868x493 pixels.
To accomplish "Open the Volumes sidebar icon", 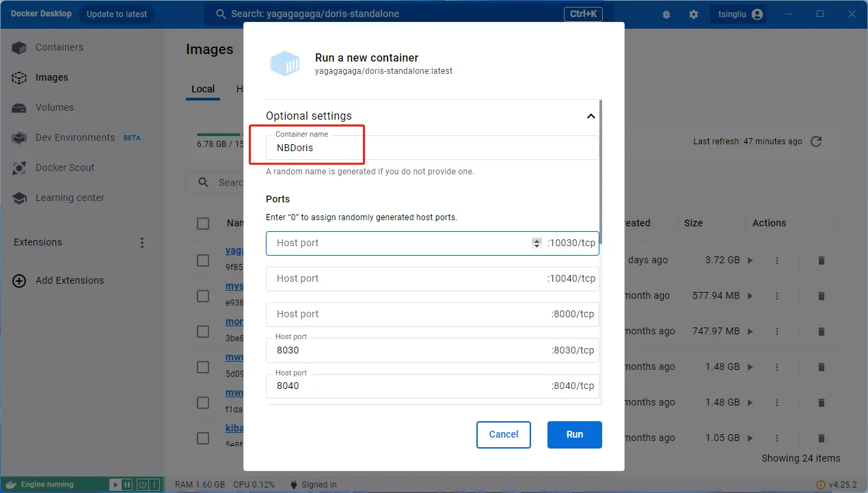I will pyautogui.click(x=19, y=108).
